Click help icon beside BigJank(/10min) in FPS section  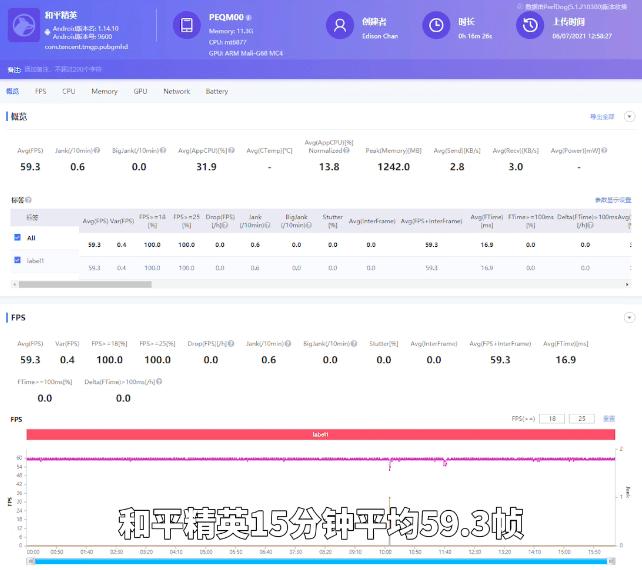click(354, 344)
